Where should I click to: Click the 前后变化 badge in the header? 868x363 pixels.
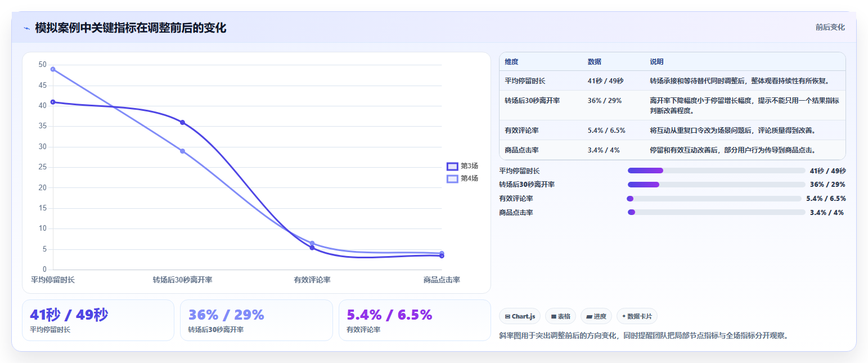pos(830,27)
